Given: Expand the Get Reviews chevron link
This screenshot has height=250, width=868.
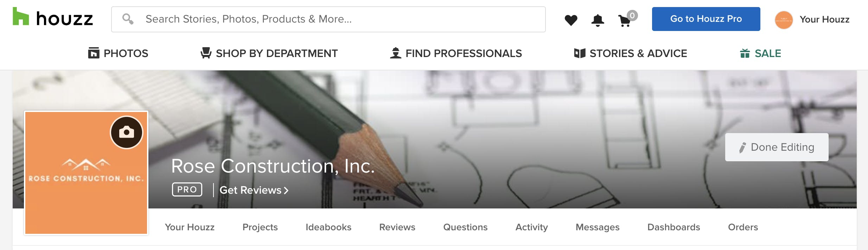Looking at the screenshot, I should pos(286,190).
